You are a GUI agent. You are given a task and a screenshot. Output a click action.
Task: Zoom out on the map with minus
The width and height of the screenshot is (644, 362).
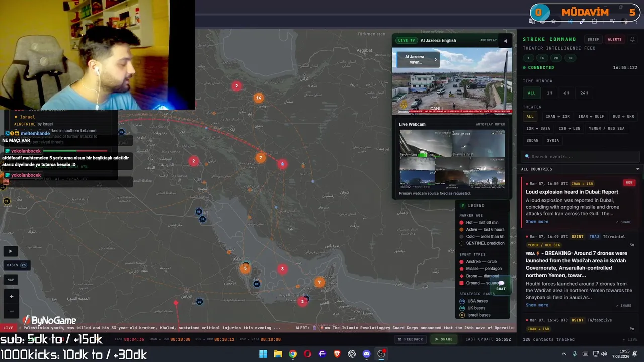[11, 310]
